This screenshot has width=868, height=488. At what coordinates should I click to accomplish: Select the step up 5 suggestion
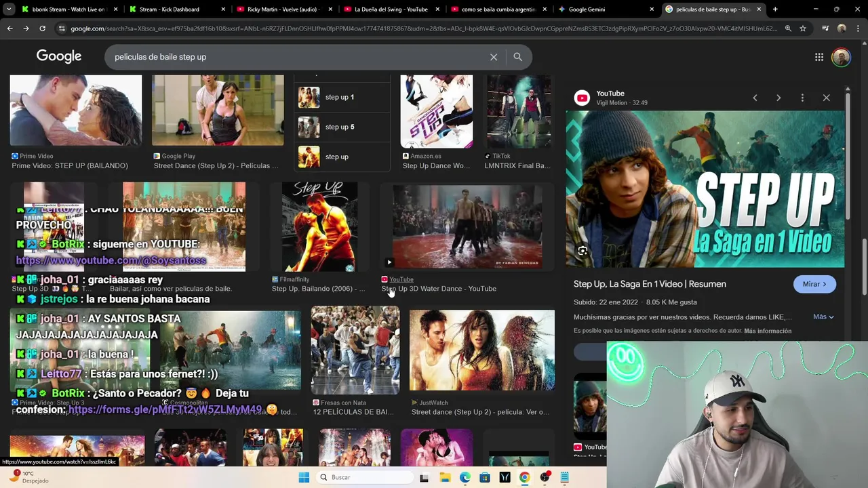pyautogui.click(x=342, y=127)
